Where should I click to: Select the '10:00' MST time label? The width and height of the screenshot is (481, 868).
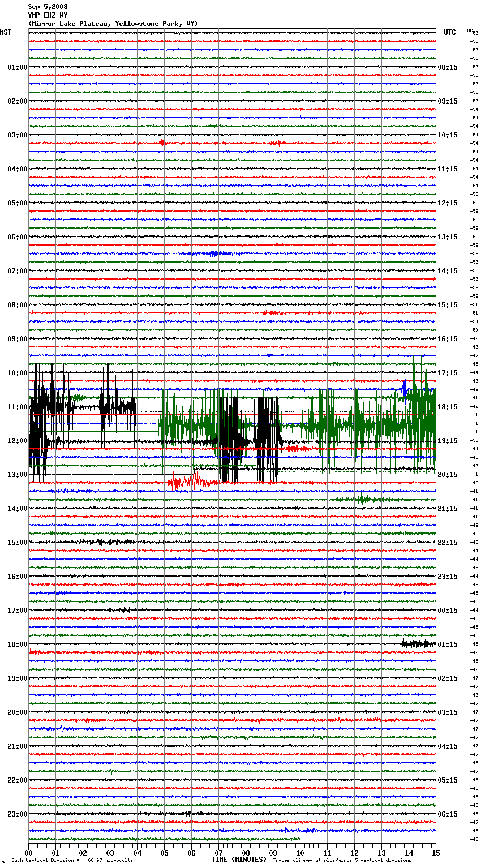pos(18,373)
